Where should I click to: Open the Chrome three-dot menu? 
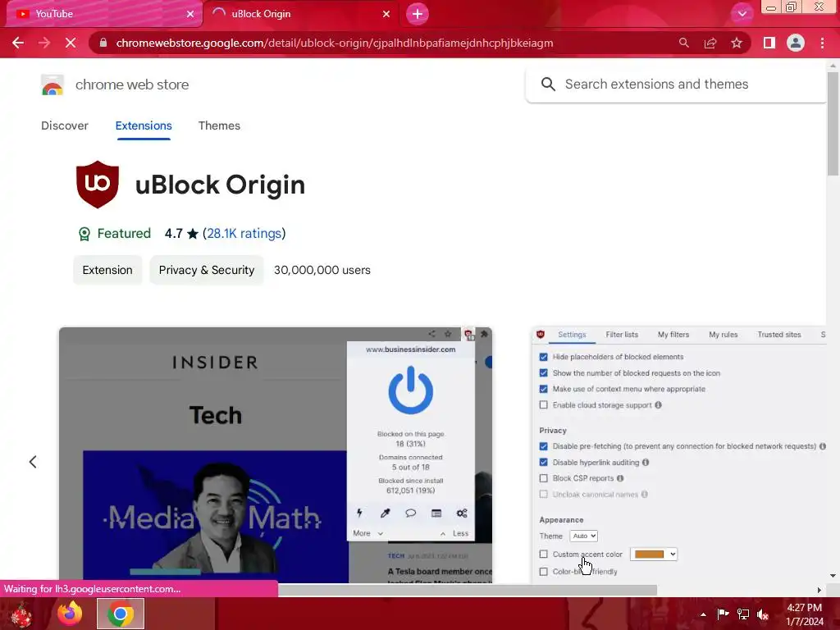(x=822, y=43)
